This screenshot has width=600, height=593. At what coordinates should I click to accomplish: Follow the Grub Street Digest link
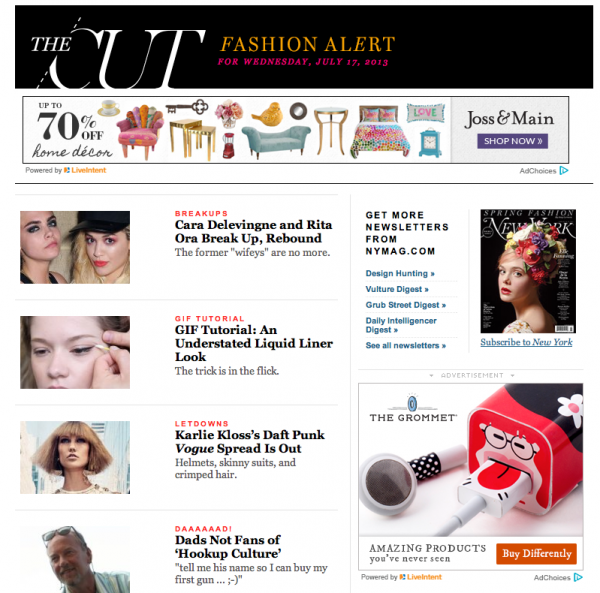tap(406, 305)
